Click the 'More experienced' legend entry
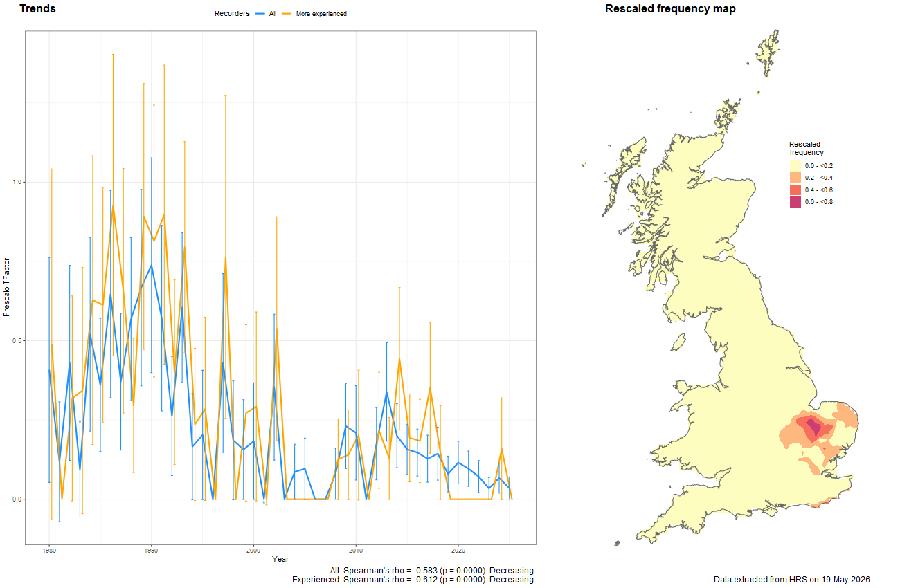 coord(321,14)
